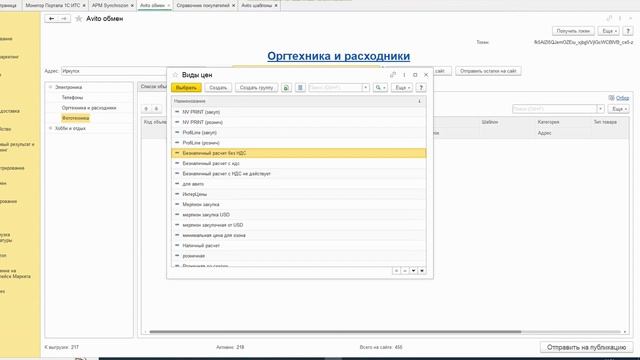Viewport: 640px width, 360px height.
Task: Open the Оргтехника и расходники heading link
Action: click(338, 56)
